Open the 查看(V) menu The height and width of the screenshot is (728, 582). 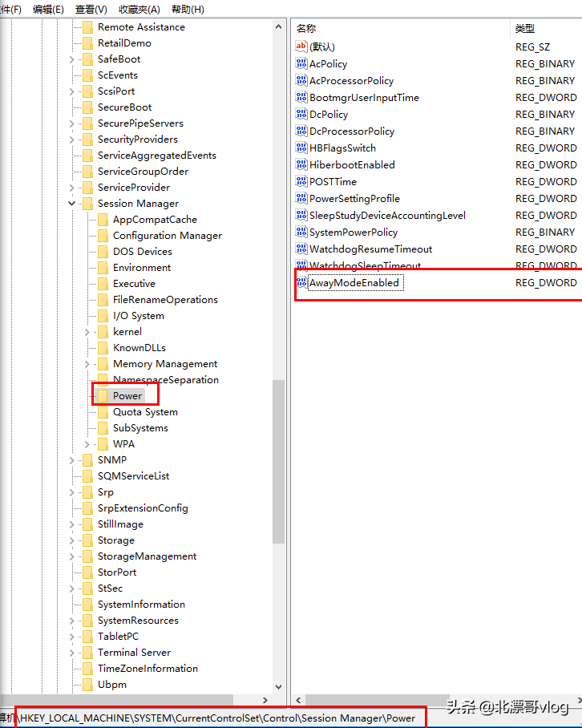pos(91,10)
